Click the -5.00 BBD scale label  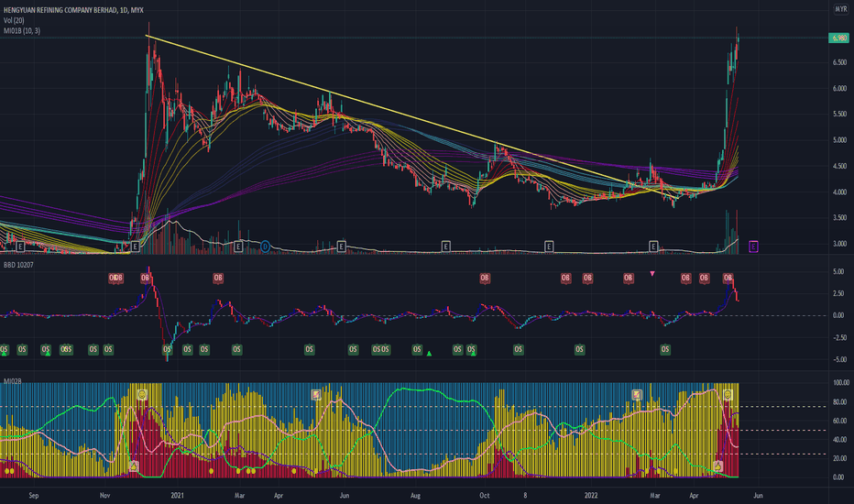pyautogui.click(x=838, y=359)
